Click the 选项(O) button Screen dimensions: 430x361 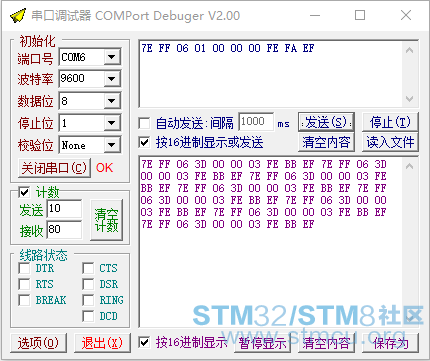click(38, 343)
